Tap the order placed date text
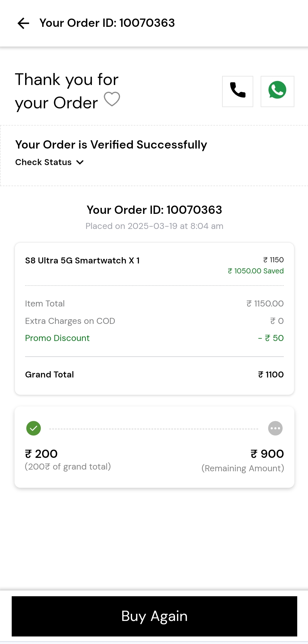This screenshot has width=308, height=644. coord(154,226)
